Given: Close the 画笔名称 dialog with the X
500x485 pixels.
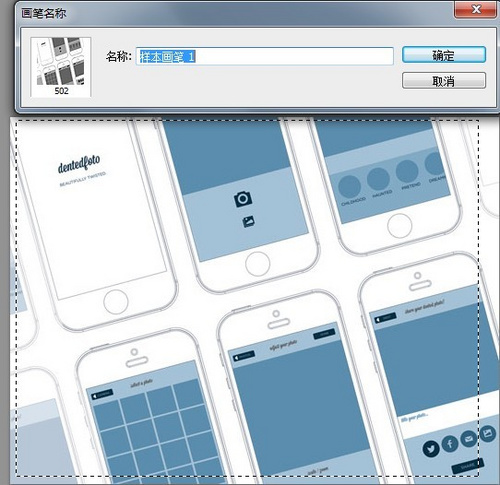Looking at the screenshot, I should tap(476, 9).
